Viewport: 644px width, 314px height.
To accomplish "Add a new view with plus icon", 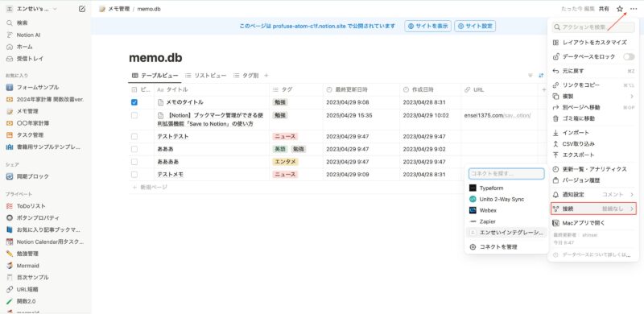I will [266, 76].
